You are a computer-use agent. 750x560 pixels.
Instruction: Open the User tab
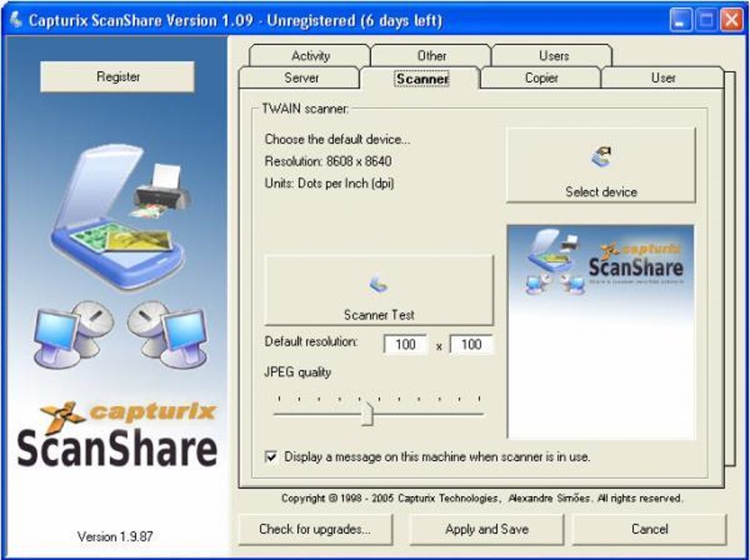tap(662, 77)
